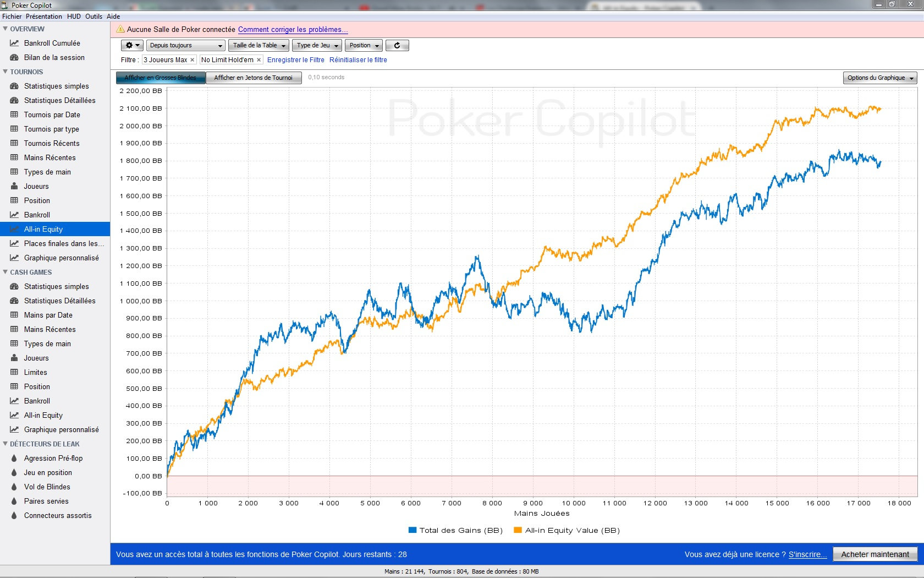Click the gauge icon for Cash Games Statistiques simples
Viewport: 924px width, 578px height.
(14, 286)
